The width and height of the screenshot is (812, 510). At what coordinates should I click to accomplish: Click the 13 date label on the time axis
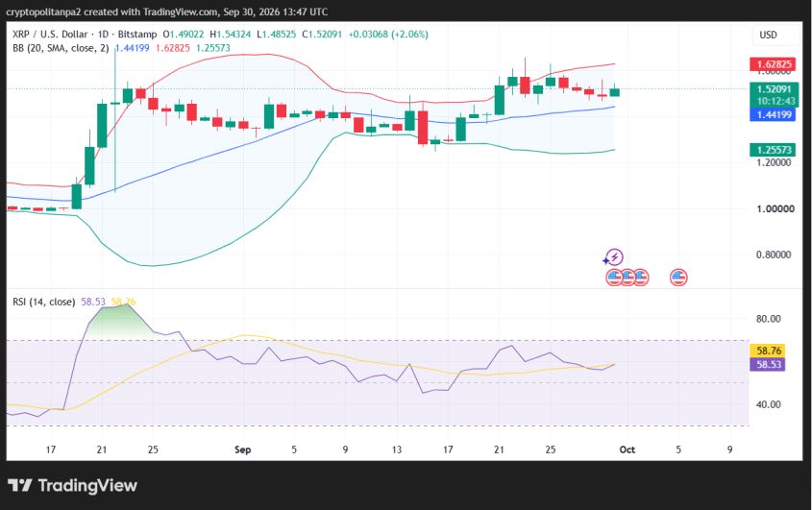tap(397, 449)
